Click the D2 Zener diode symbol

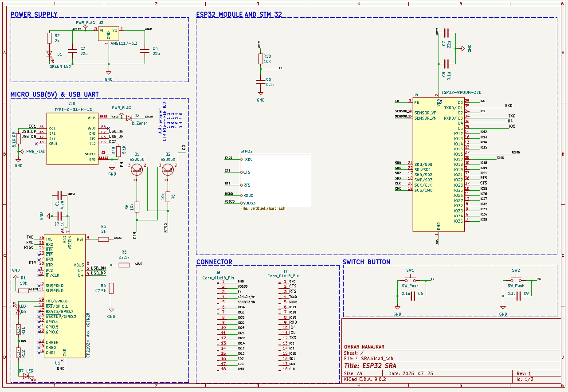[x=129, y=118]
